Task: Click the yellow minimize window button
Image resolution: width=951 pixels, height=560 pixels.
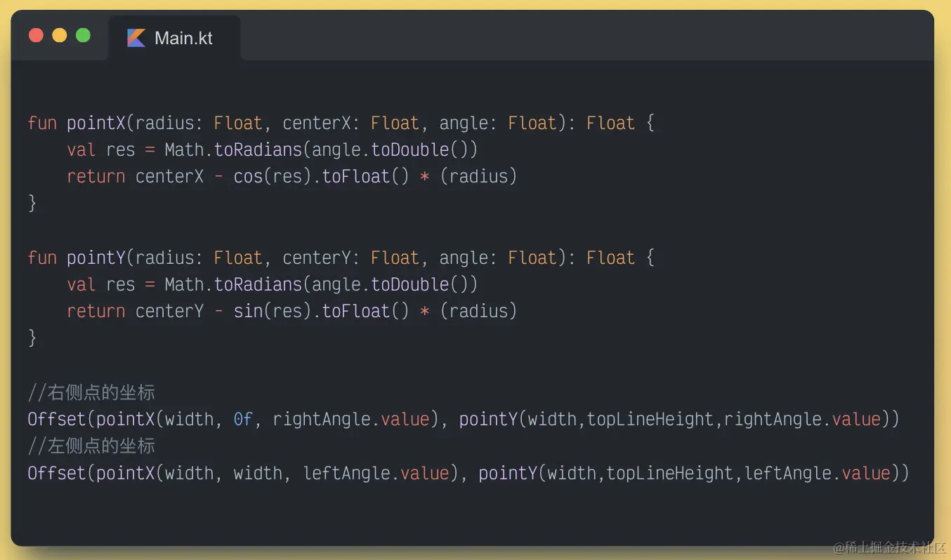Action: [x=60, y=35]
